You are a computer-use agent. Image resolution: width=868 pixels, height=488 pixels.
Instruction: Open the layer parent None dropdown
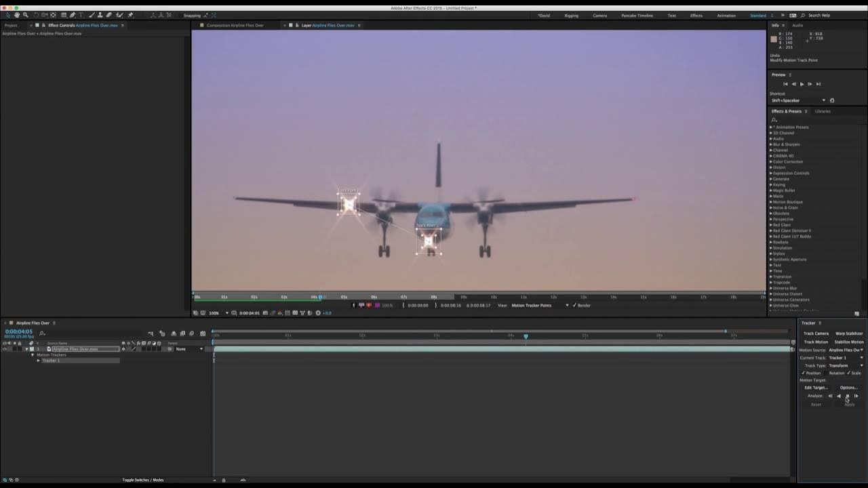pyautogui.click(x=189, y=349)
